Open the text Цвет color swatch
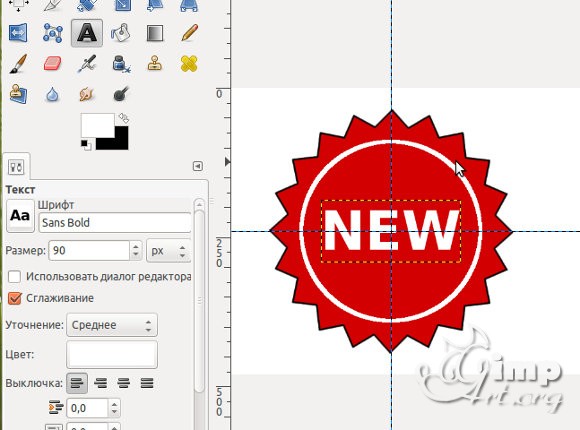Image resolution: width=580 pixels, height=430 pixels. click(112, 355)
